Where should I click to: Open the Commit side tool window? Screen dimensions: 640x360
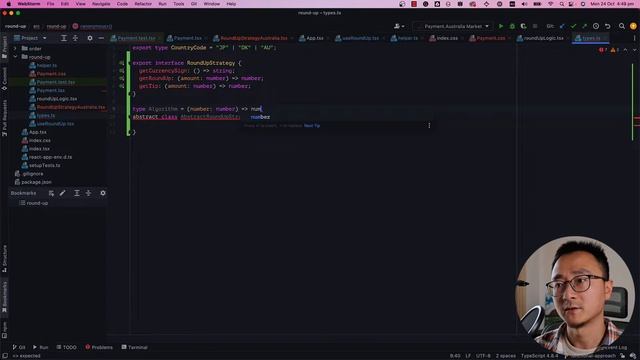point(4,79)
